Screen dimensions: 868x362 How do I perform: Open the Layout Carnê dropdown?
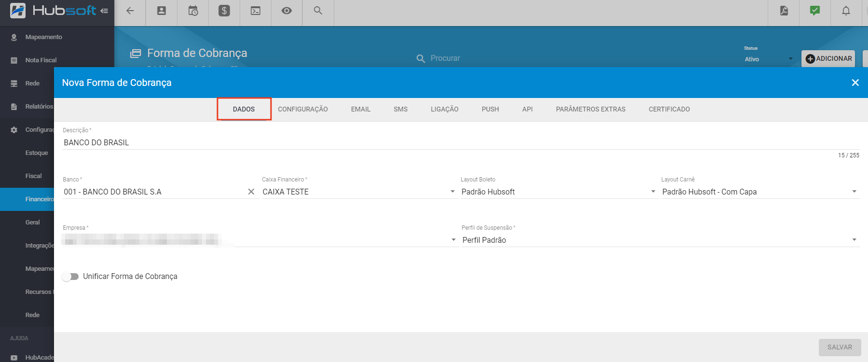[x=760, y=192]
